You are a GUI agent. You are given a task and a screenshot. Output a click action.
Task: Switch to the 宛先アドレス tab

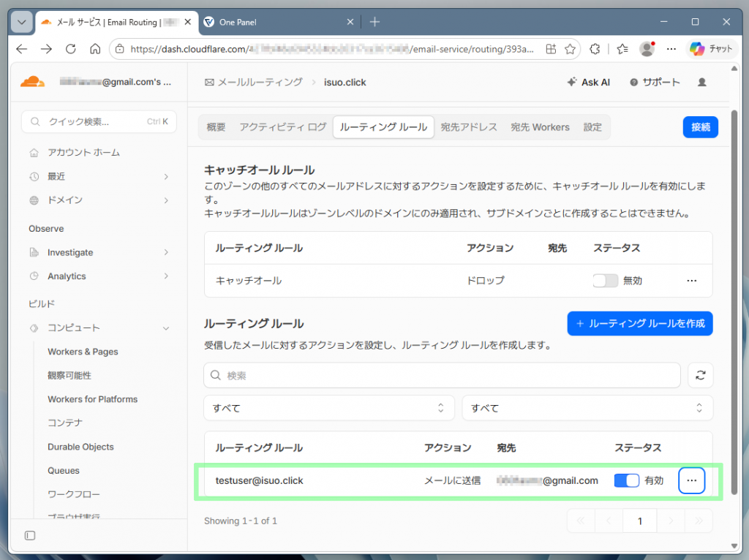(469, 127)
